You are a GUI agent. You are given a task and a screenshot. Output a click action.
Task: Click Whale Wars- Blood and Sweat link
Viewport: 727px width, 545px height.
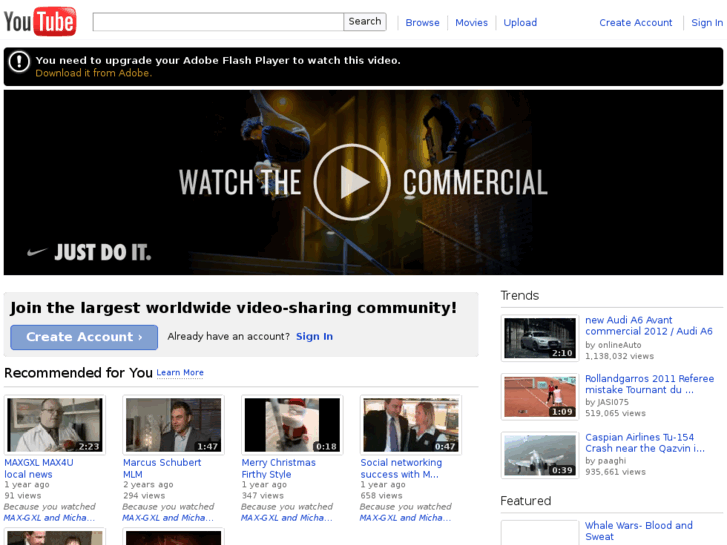pos(639,531)
